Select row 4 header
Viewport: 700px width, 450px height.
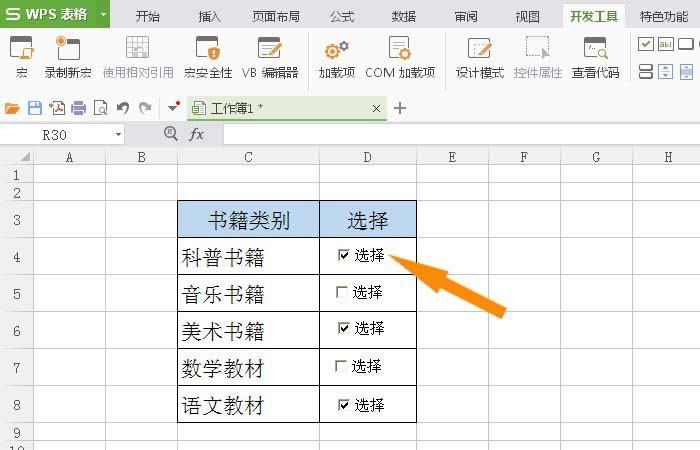coord(17,257)
